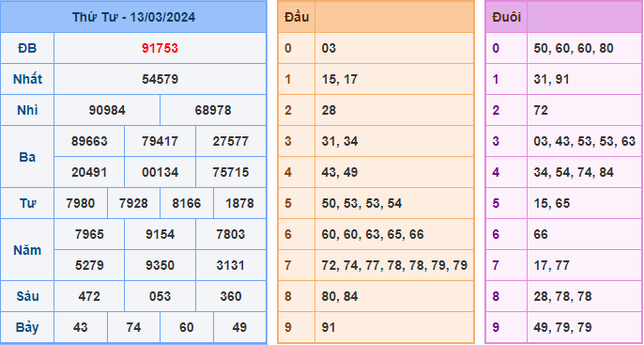644x345 pixels.
Task: Select seventh prize number 43
Action: click(x=80, y=327)
